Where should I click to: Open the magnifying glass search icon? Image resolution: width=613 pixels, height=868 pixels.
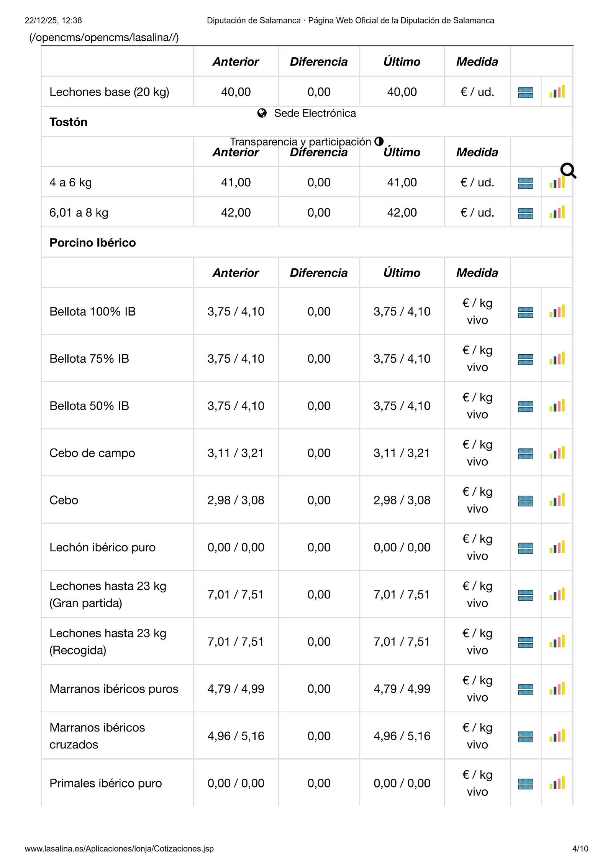tap(568, 171)
